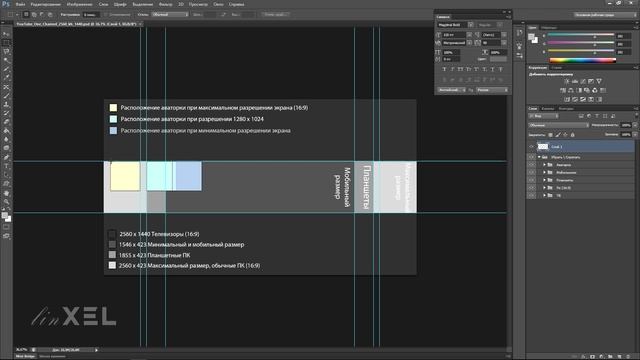
Task: Open the Фильтр menu
Action: (x=165, y=4)
